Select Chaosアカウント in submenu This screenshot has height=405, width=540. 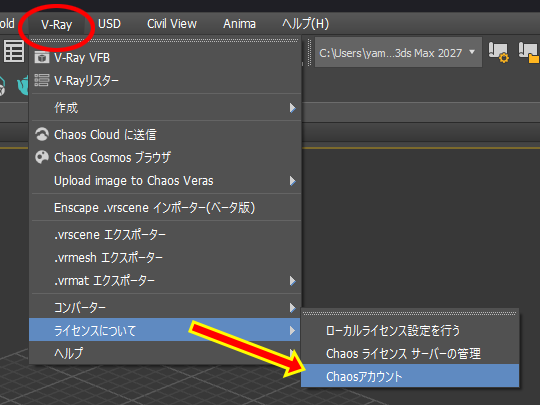click(x=410, y=376)
